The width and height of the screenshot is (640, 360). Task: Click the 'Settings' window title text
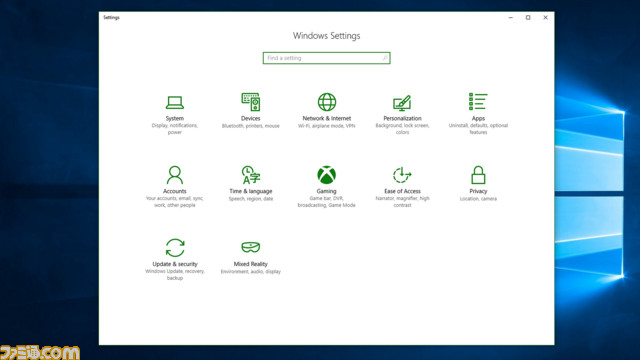tap(111, 18)
